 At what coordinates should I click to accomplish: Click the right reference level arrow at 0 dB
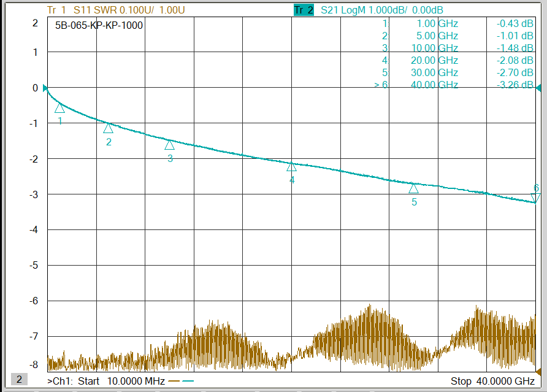(x=538, y=88)
